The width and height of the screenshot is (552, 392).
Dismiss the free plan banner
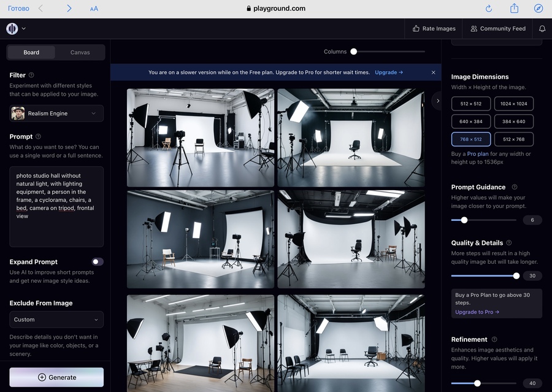[434, 72]
